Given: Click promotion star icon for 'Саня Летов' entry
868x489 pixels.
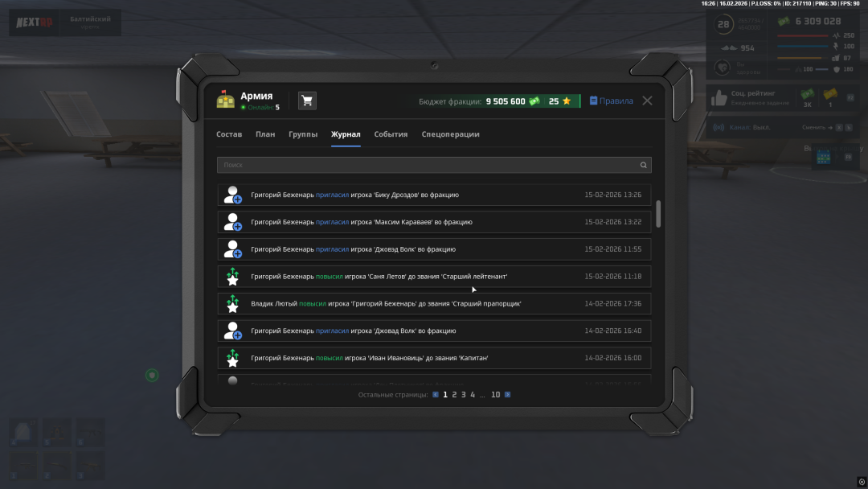Looking at the screenshot, I should tap(232, 277).
